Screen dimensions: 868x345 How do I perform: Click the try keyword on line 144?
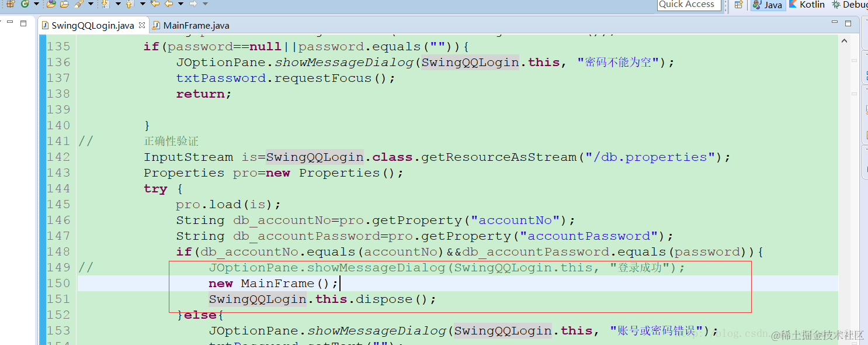(155, 189)
